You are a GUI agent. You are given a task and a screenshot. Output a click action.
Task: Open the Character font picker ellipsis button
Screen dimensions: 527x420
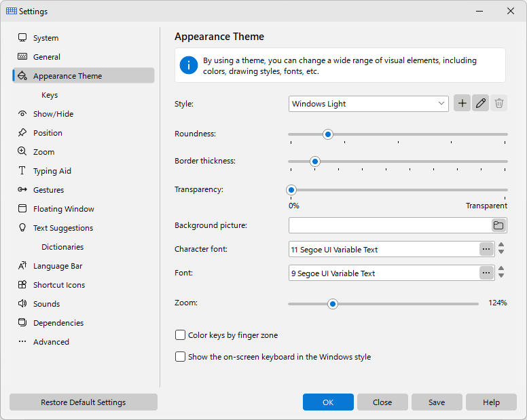pos(486,249)
